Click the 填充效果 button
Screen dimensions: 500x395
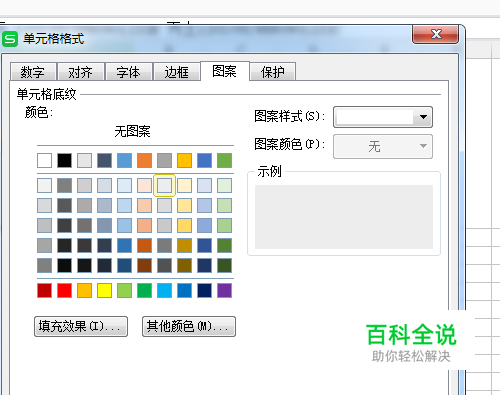click(x=81, y=326)
